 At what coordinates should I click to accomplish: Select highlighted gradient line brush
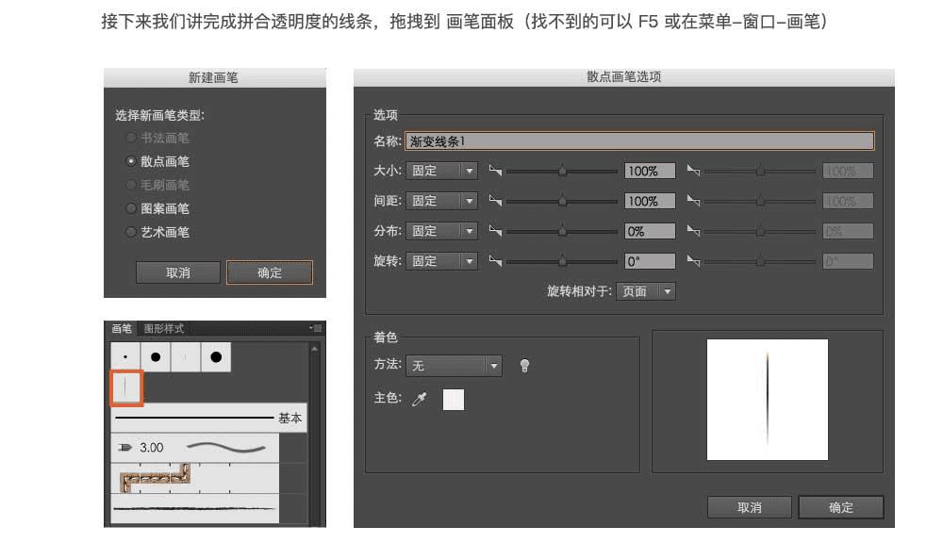(x=125, y=387)
